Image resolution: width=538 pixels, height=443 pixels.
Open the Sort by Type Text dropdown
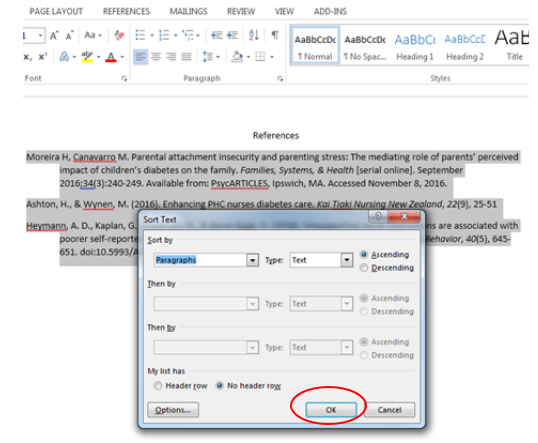point(347,260)
